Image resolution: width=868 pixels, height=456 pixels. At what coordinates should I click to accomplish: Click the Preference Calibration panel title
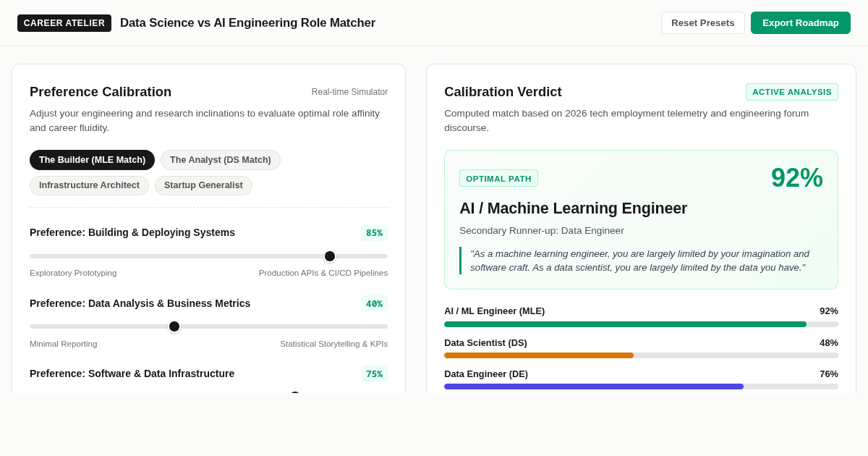tap(101, 92)
